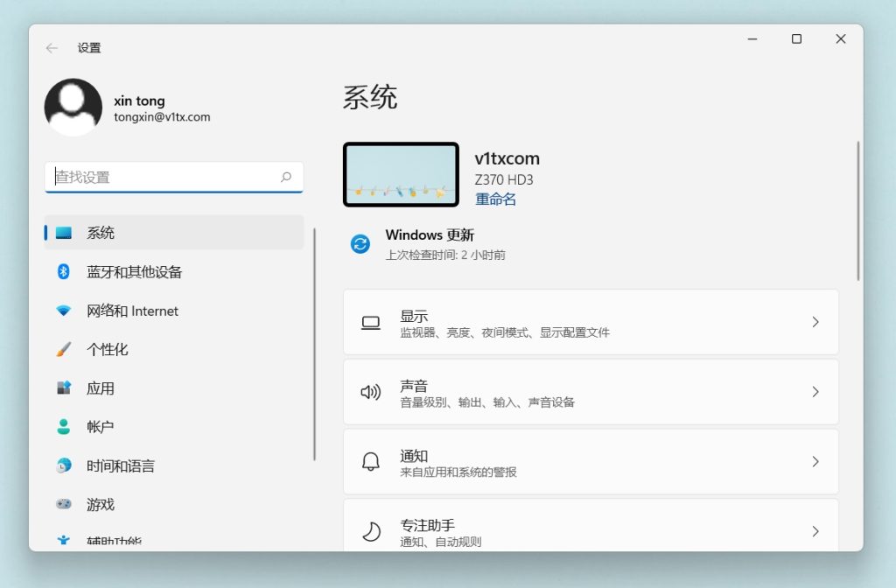This screenshot has width=896, height=588.
Task: Minimize the Settings window
Action: (x=752, y=38)
